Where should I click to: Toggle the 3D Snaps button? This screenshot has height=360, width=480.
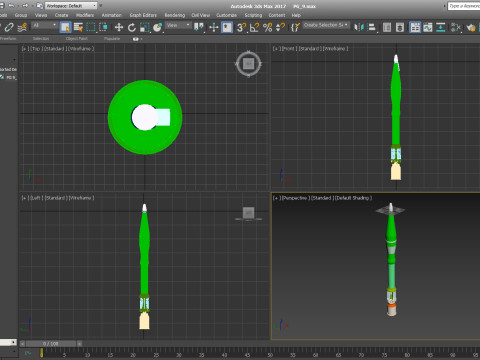(241, 27)
